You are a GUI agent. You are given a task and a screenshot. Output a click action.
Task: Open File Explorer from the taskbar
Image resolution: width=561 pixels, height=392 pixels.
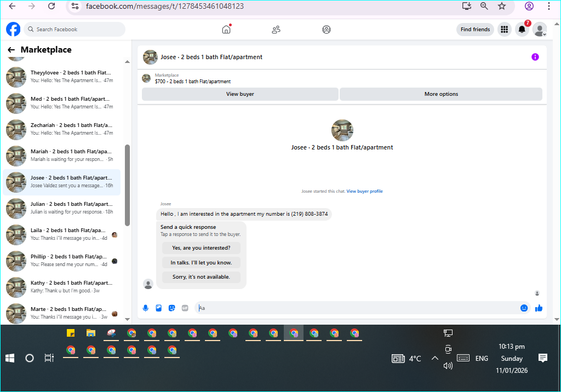[91, 333]
